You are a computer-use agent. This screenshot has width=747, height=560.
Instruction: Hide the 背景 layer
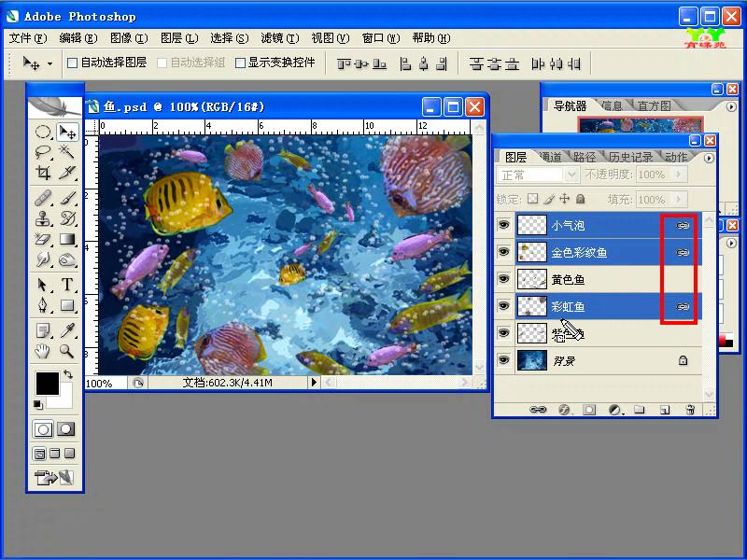coord(503,360)
